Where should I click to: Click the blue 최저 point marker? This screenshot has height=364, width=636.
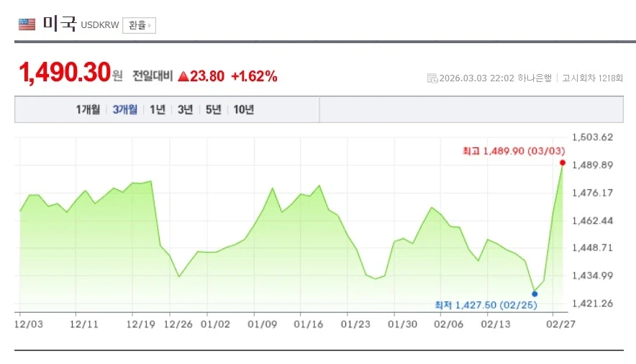[535, 294]
